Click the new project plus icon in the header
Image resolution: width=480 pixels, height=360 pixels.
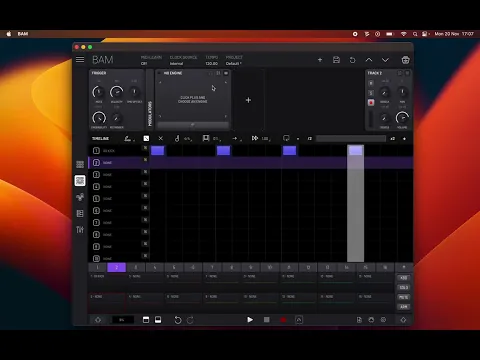pyautogui.click(x=320, y=60)
